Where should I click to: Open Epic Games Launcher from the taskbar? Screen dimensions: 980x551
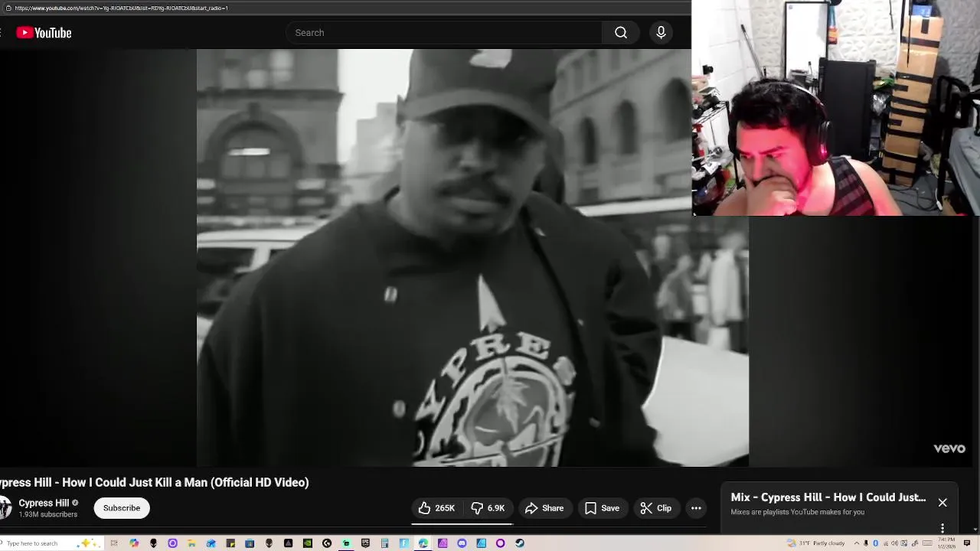pyautogui.click(x=365, y=543)
